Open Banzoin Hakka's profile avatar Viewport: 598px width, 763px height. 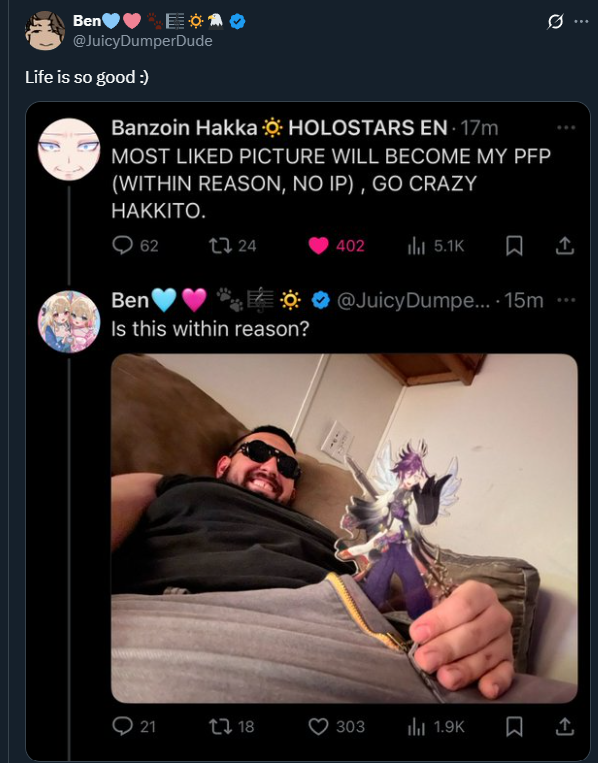tap(69, 149)
